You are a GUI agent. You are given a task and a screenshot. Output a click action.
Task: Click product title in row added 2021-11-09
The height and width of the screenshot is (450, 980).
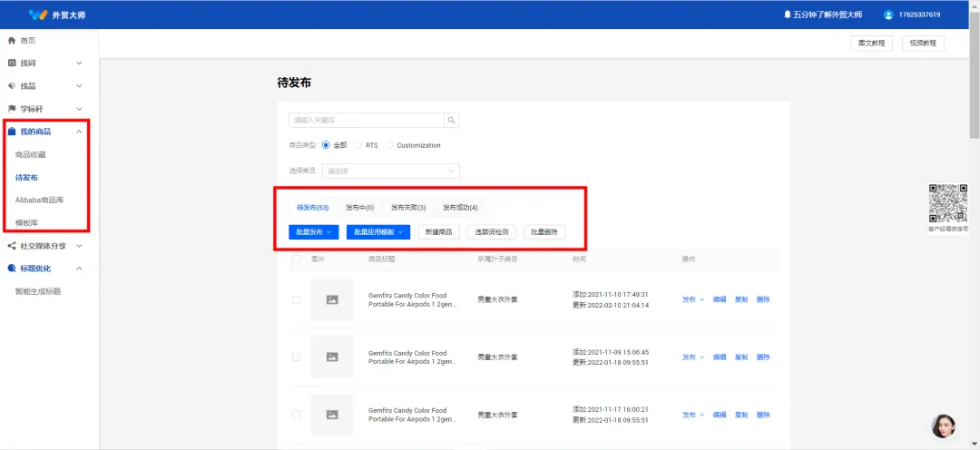click(413, 357)
